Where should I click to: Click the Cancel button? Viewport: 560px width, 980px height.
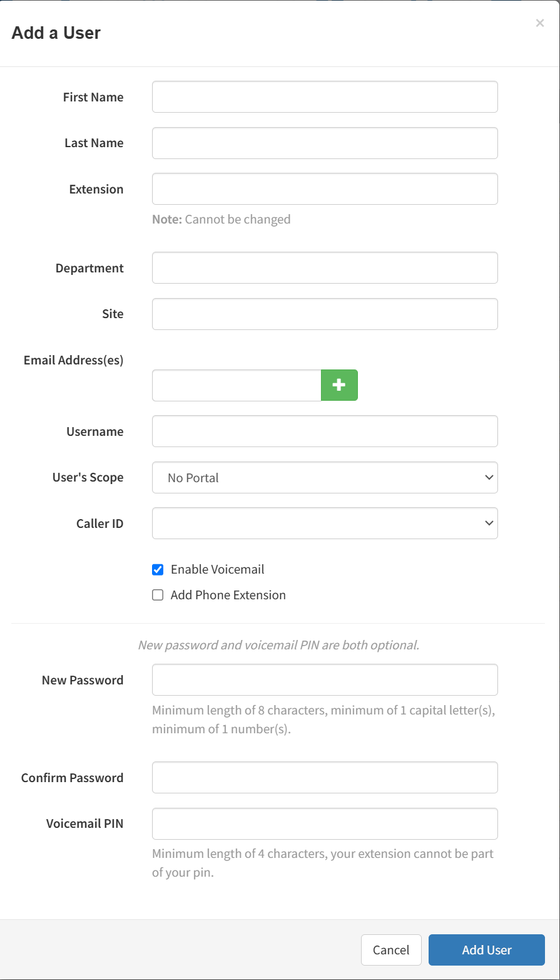tap(391, 950)
